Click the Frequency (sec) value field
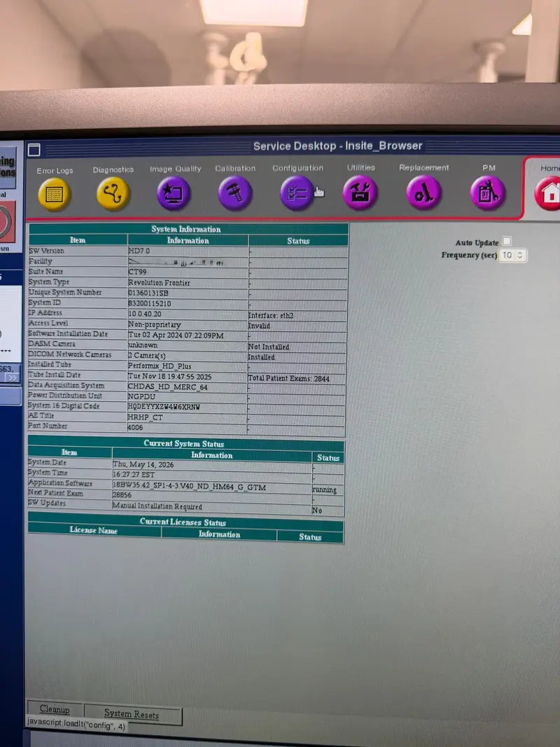560x747 pixels. 507,256
